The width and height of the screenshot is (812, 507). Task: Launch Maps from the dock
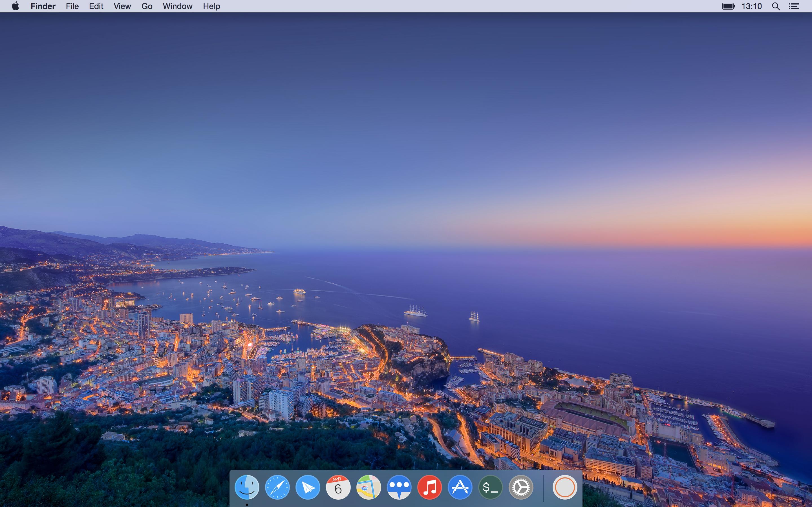369,487
